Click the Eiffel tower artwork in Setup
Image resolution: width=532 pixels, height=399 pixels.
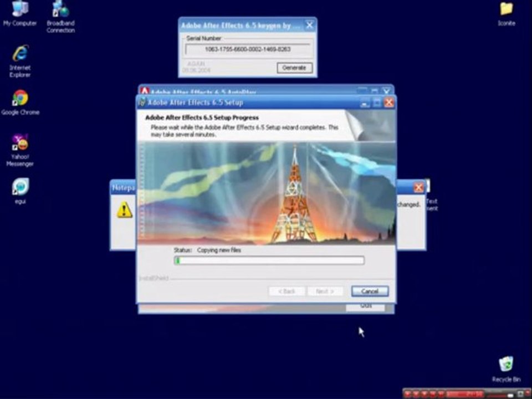point(294,195)
